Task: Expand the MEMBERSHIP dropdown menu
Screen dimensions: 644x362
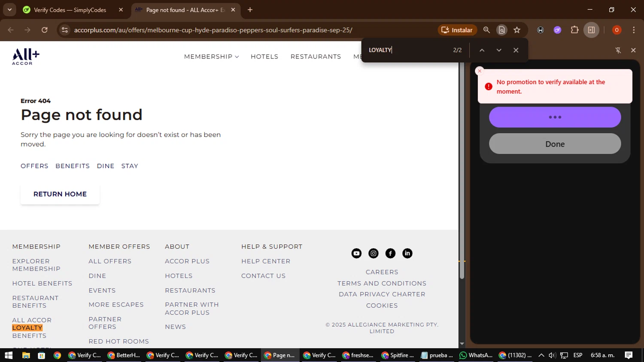Action: (x=211, y=57)
